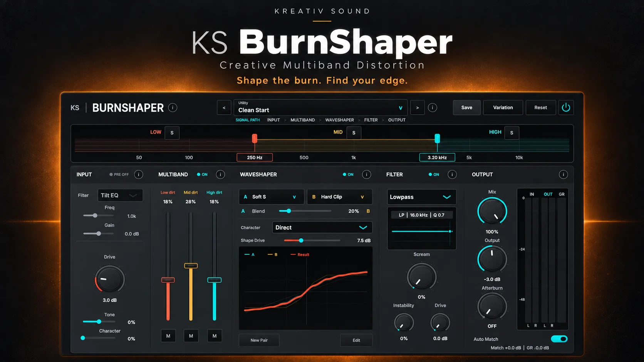Viewport: 644px width, 362px height.
Task: Open the Lowpass filter type dropdown
Action: [x=422, y=197]
